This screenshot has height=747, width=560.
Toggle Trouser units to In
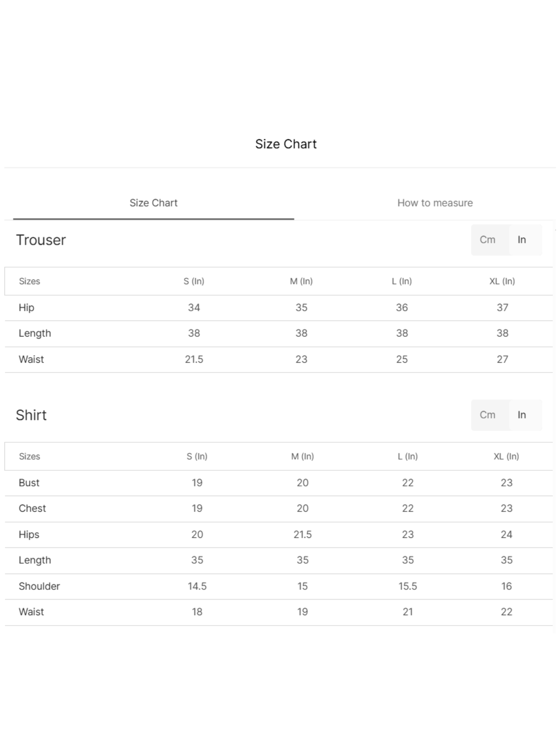522,240
